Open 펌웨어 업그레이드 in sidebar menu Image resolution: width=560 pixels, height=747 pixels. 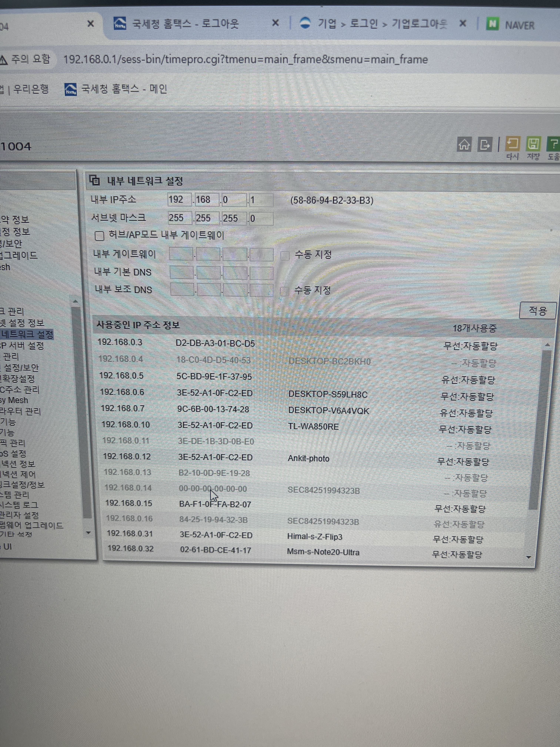31,525
